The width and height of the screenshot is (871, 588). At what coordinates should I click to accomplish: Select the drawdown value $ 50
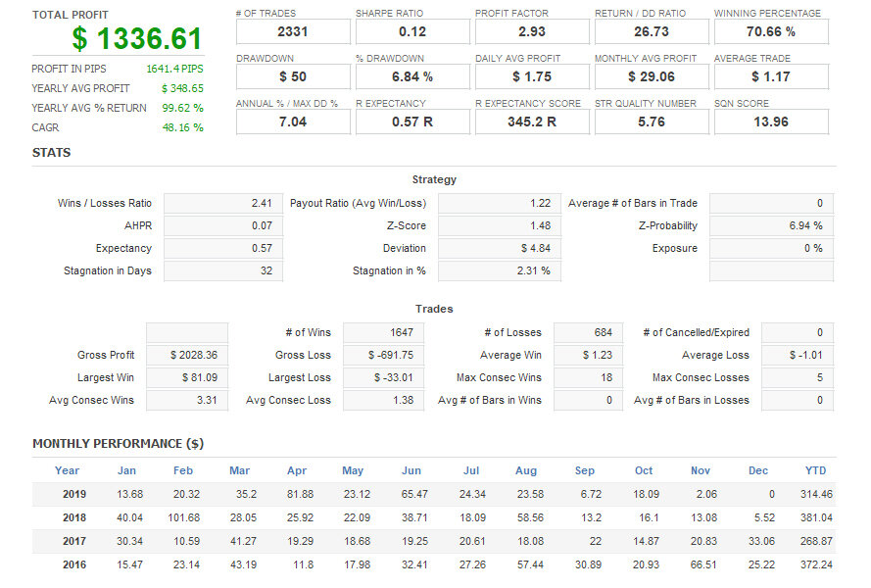(x=293, y=76)
